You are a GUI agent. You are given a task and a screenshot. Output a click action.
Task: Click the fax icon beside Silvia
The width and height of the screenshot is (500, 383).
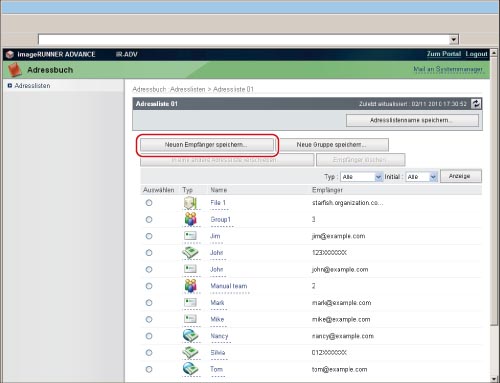pos(190,352)
